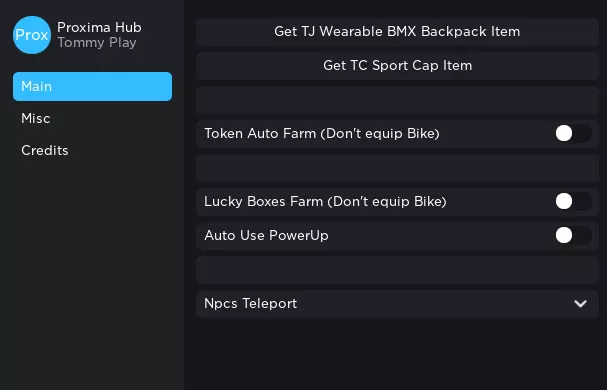Expand the Npcs Teleport dropdown
The image size is (607, 390).
397,304
